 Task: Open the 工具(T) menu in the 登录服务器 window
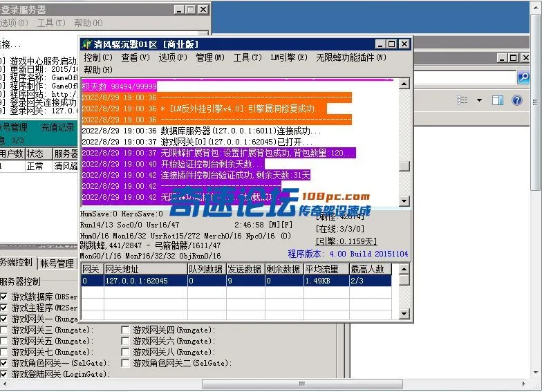51,23
